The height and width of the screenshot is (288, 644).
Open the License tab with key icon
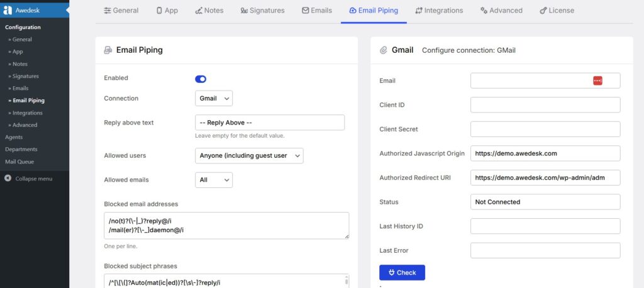coord(557,11)
